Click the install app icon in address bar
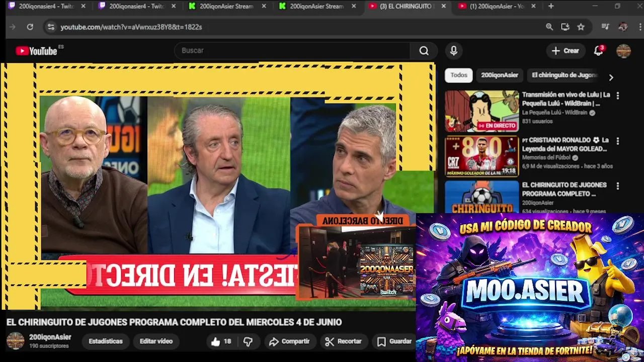This screenshot has width=644, height=362. [x=565, y=27]
